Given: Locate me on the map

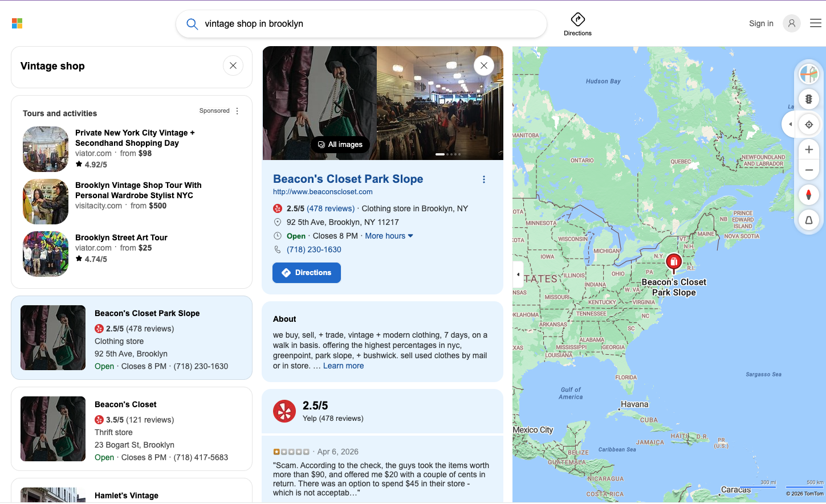Looking at the screenshot, I should click(x=809, y=124).
